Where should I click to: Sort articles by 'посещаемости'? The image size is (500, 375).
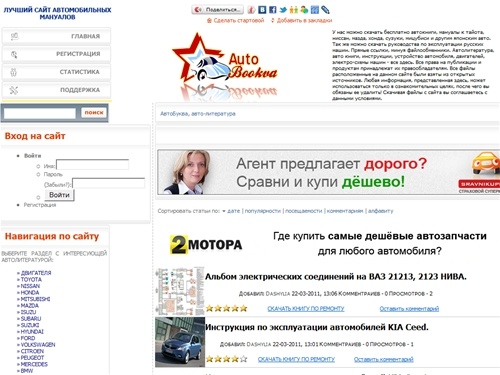[304, 211]
